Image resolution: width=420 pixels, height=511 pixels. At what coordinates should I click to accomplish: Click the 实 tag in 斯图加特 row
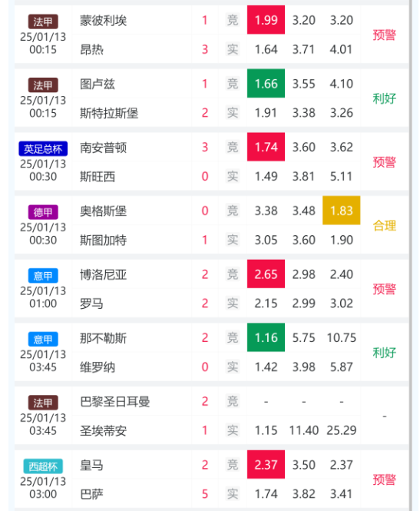233,241
